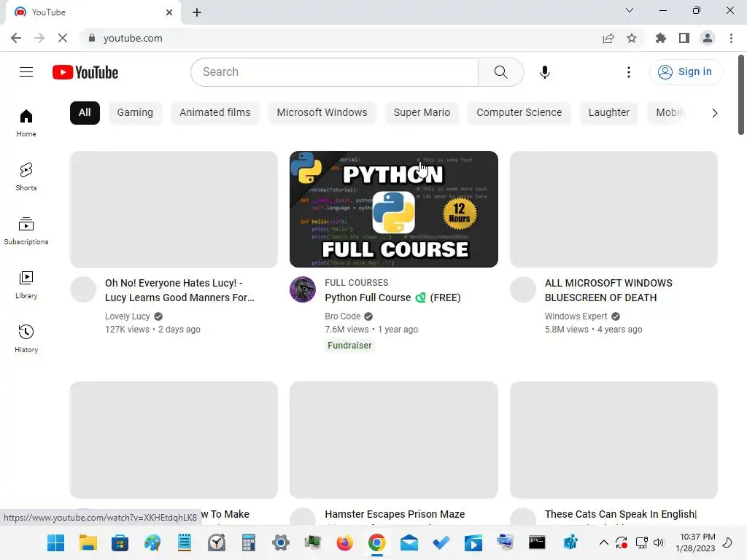
Task: Open the YouTube hamburger guide menu
Action: tap(26, 72)
